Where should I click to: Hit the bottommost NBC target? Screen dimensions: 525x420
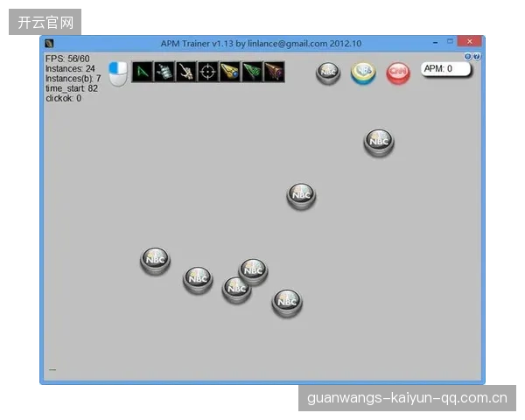(287, 303)
